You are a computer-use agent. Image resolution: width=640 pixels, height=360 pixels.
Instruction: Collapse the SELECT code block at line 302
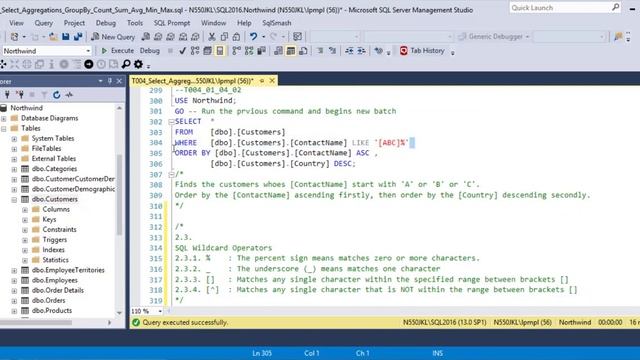pos(171,122)
